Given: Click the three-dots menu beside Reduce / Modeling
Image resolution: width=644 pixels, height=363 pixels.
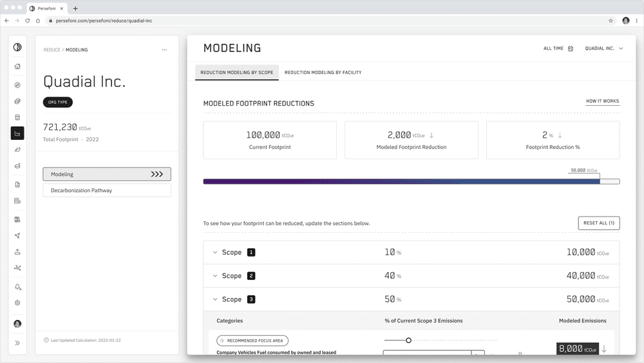Looking at the screenshot, I should pyautogui.click(x=164, y=50).
